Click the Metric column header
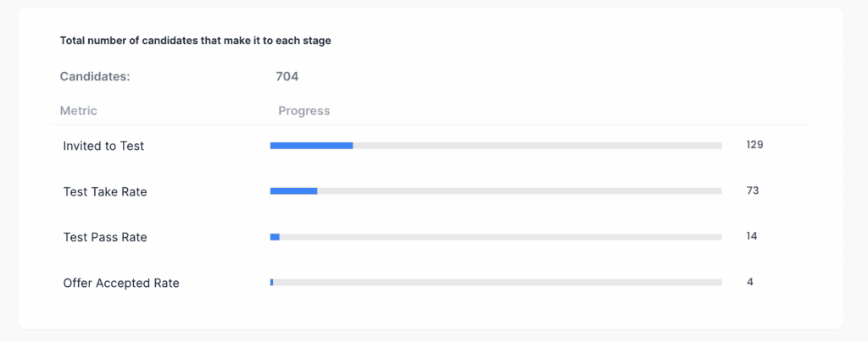868x342 pixels. (78, 111)
